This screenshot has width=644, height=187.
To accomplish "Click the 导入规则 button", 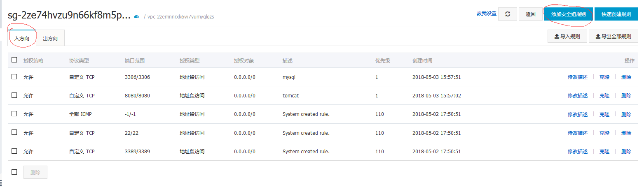I will pyautogui.click(x=567, y=36).
